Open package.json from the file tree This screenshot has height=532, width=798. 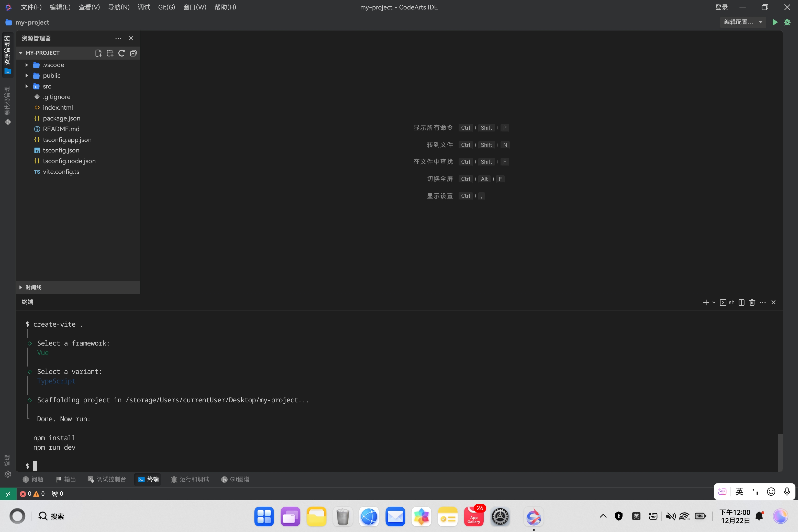pos(61,118)
